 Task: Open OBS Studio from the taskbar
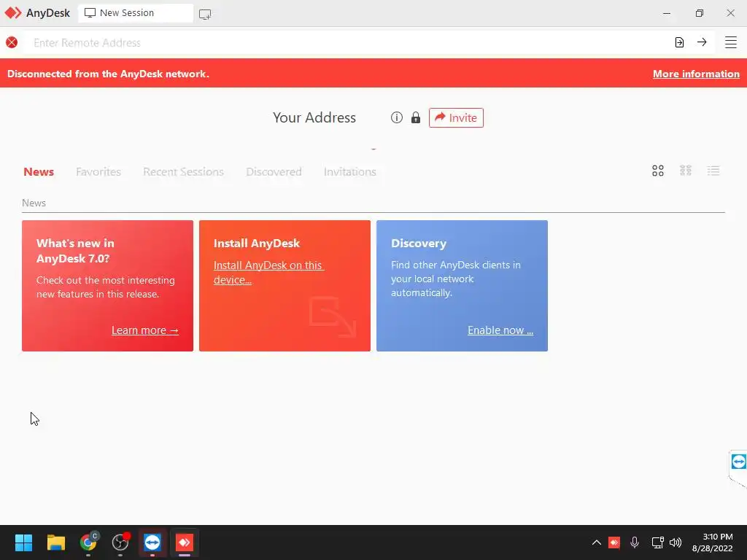120,542
